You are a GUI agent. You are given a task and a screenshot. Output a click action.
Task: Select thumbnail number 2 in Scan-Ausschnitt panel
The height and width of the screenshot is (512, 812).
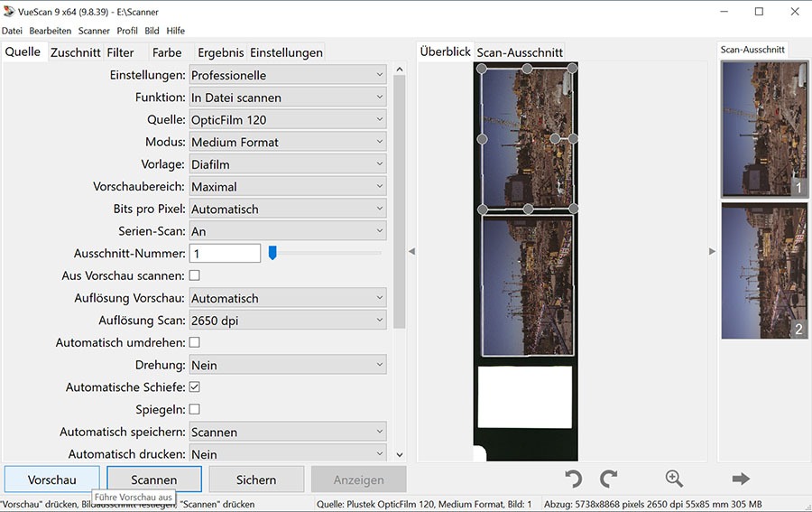(x=764, y=271)
